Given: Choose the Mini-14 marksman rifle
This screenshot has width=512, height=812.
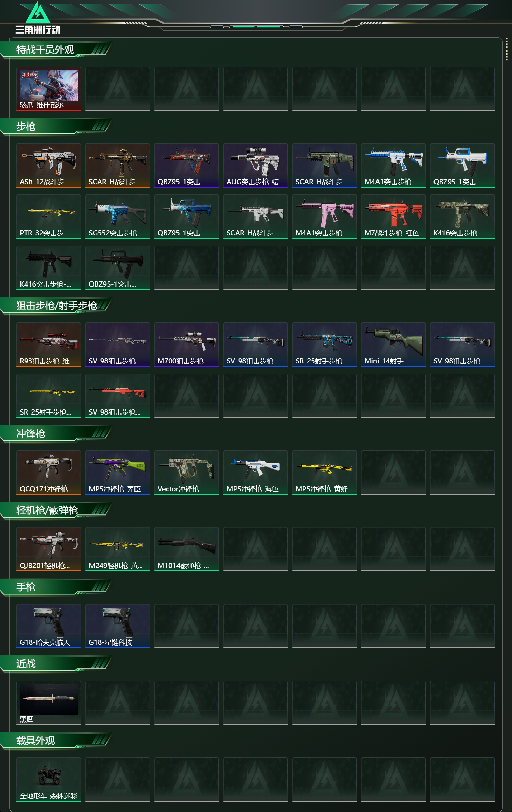Looking at the screenshot, I should click(x=393, y=345).
